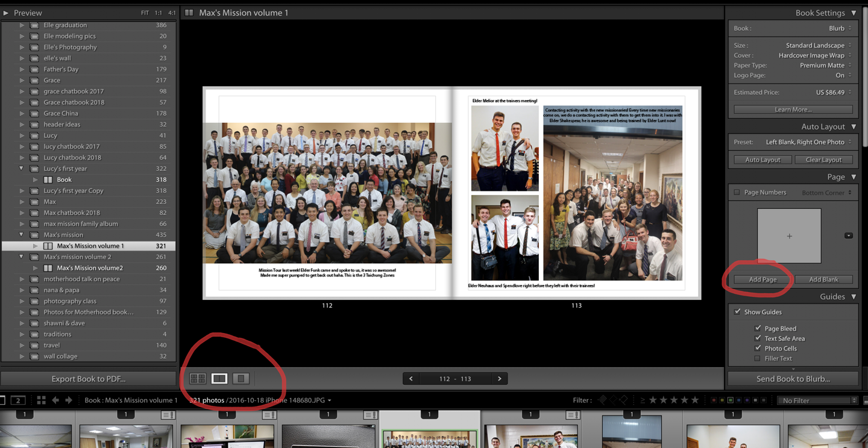Open No Filter dropdown
Image resolution: width=868 pixels, height=448 pixels.
coord(817,400)
